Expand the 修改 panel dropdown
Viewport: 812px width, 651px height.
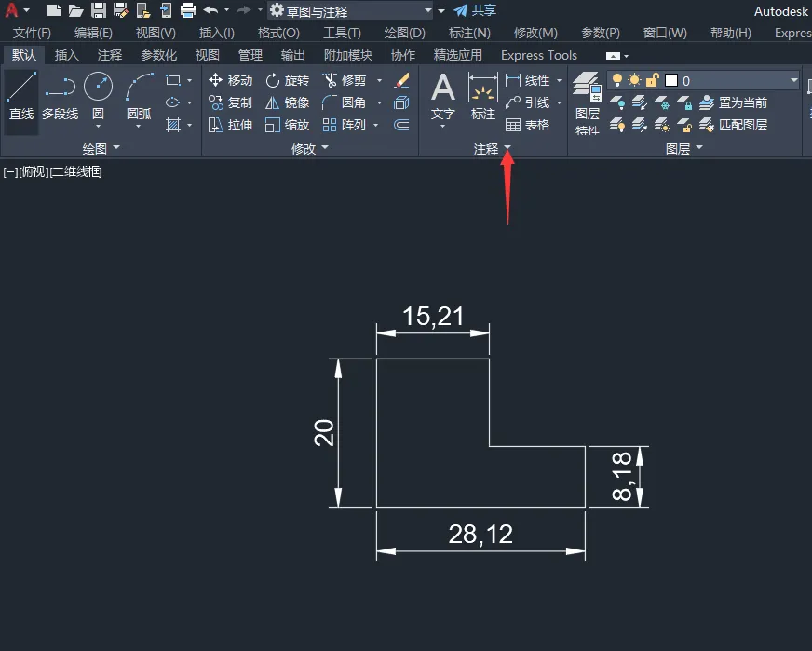325,147
